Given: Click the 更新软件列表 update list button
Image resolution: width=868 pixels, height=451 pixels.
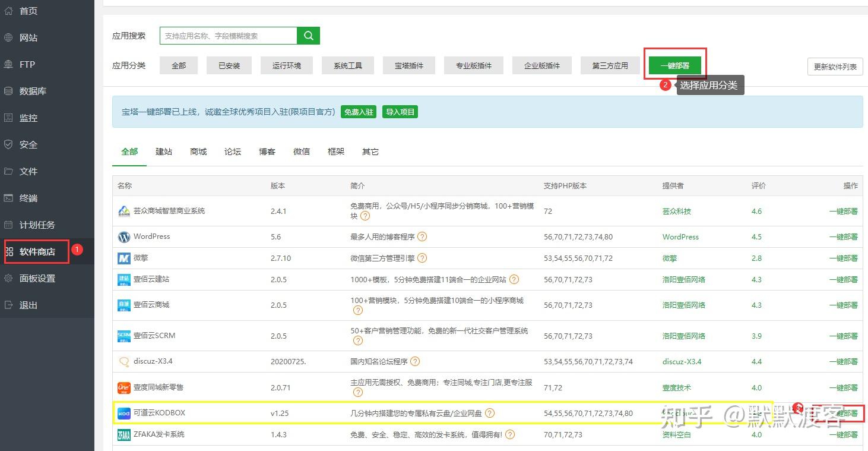Looking at the screenshot, I should pos(835,67).
